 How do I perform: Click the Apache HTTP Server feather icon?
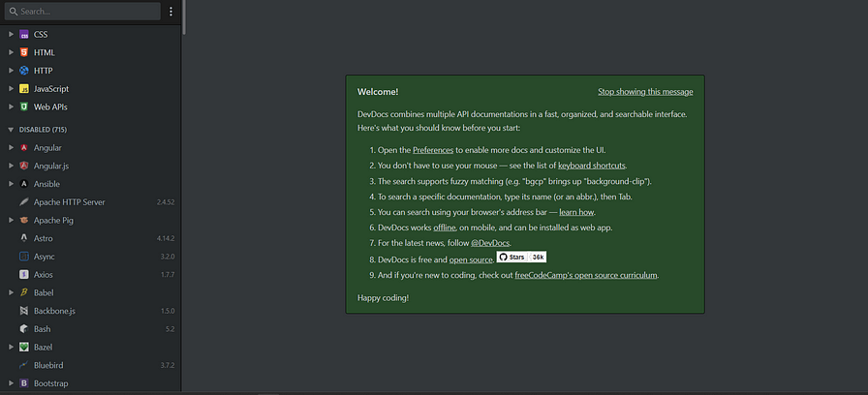tap(24, 202)
